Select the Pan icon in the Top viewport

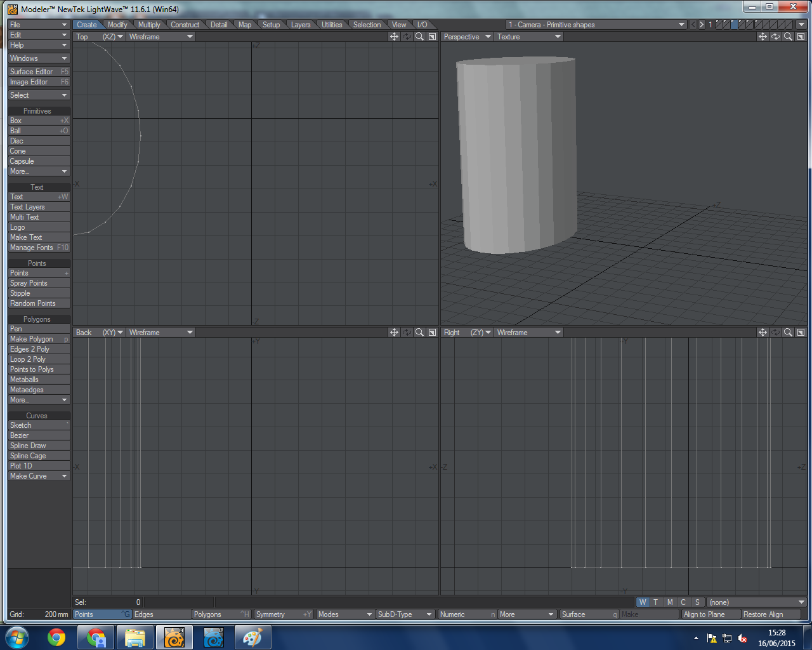coord(394,36)
